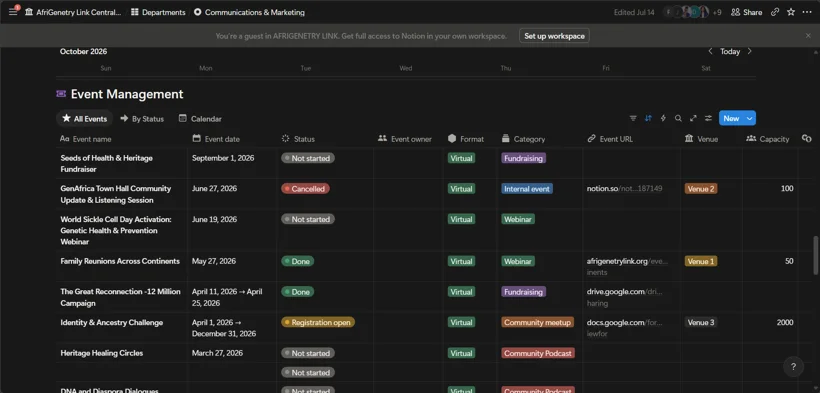Go to previous calendar month
Image resolution: width=820 pixels, height=393 pixels.
tap(710, 51)
